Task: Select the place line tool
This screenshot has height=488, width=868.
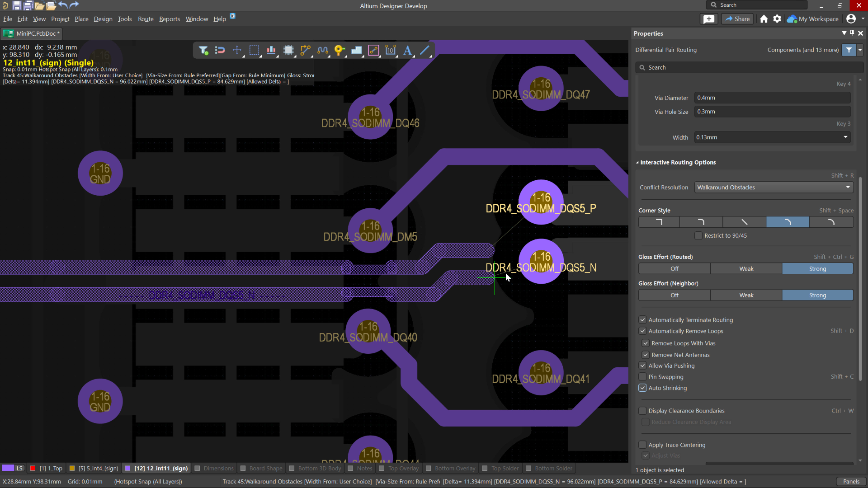Action: click(425, 50)
